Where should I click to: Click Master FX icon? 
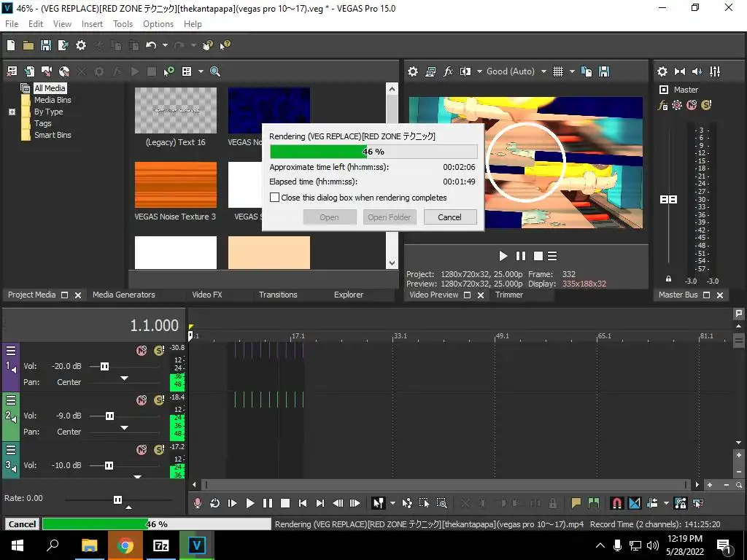point(662,105)
